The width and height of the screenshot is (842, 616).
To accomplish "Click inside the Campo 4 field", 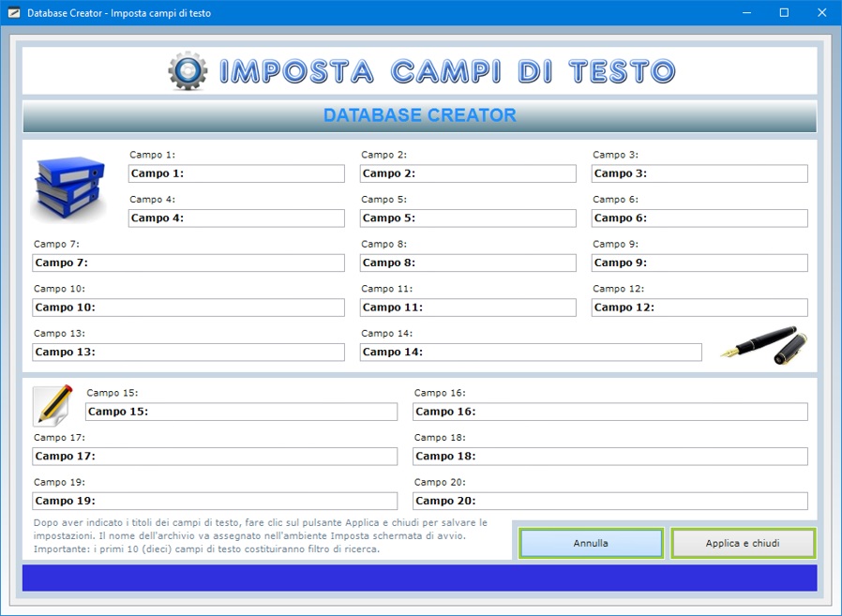I will coord(236,218).
